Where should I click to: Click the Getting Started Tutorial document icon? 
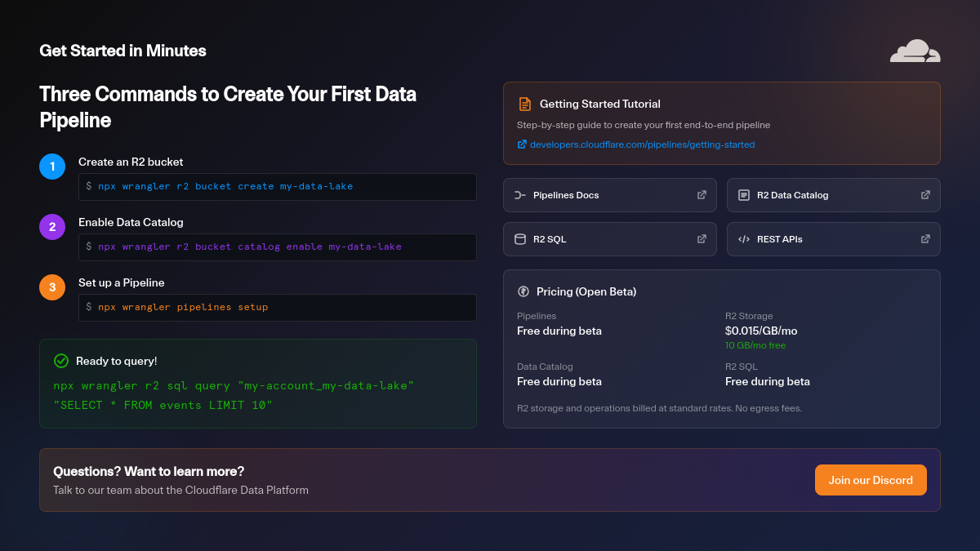(525, 104)
